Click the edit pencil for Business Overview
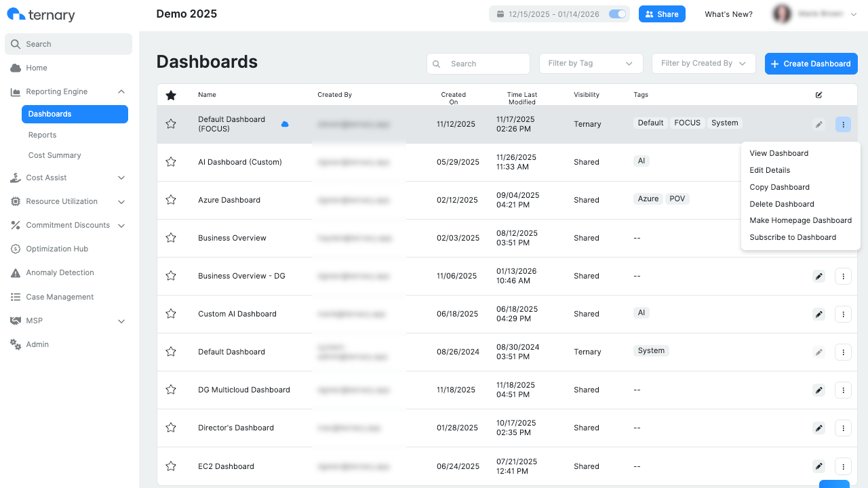868x488 pixels. pos(818,238)
